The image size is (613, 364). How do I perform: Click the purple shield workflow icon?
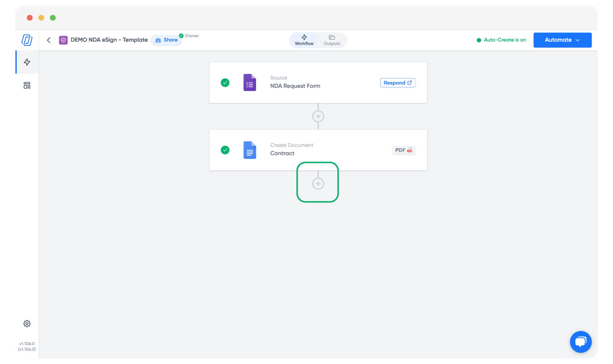(63, 40)
